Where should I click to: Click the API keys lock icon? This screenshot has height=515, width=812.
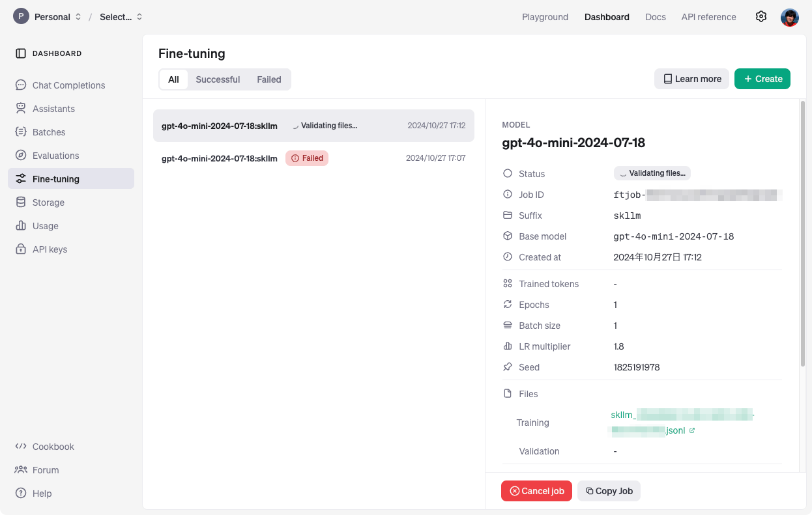click(21, 249)
